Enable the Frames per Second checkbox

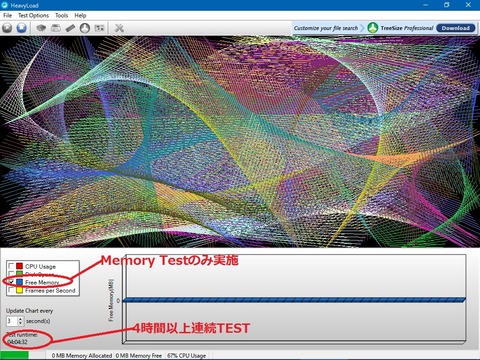pyautogui.click(x=11, y=290)
